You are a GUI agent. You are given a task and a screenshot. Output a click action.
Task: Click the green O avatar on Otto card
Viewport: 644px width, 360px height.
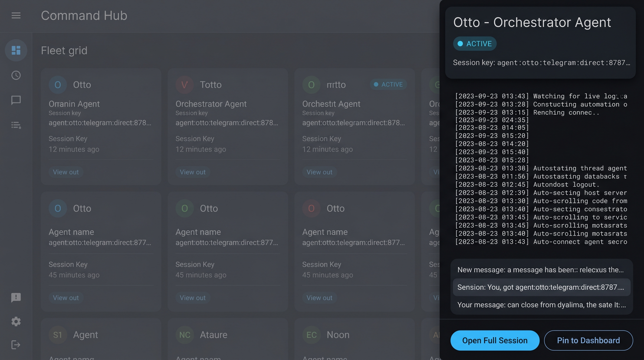pos(184,208)
